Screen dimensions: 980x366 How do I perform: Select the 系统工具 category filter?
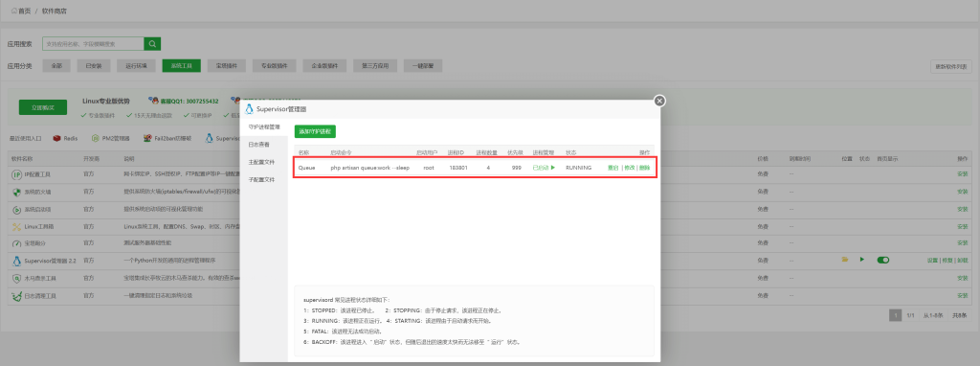point(181,66)
